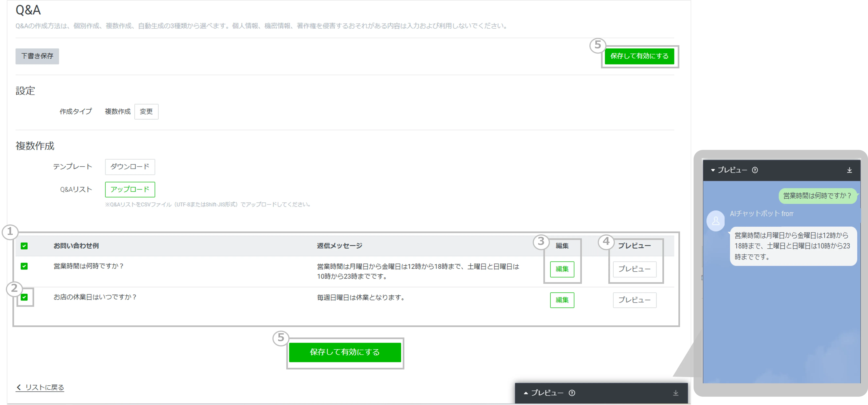Screen dimensions: 868x405
Task: Expand the collapsed プレビュー bar at bottom
Action: click(526, 393)
